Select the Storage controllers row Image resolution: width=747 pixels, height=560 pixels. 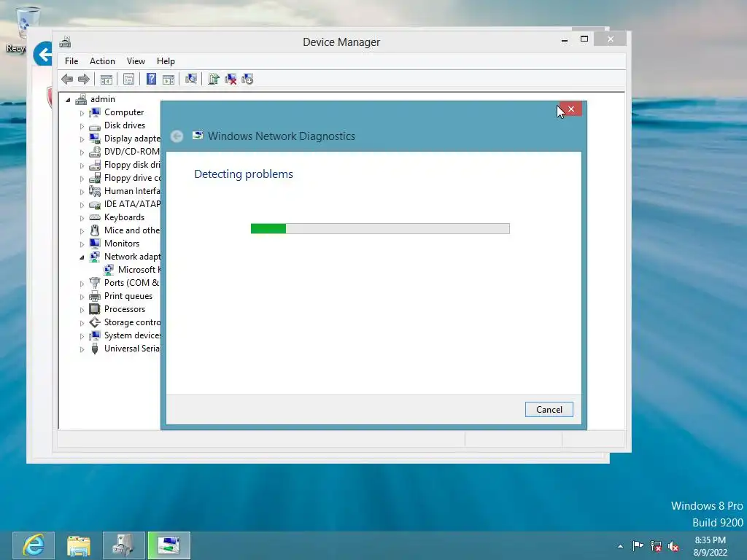coord(125,322)
